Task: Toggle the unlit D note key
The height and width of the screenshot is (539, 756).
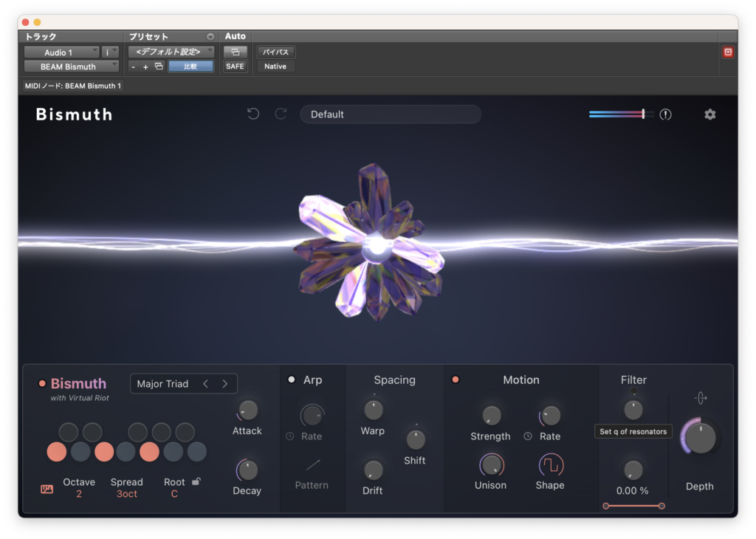Action: click(x=80, y=452)
